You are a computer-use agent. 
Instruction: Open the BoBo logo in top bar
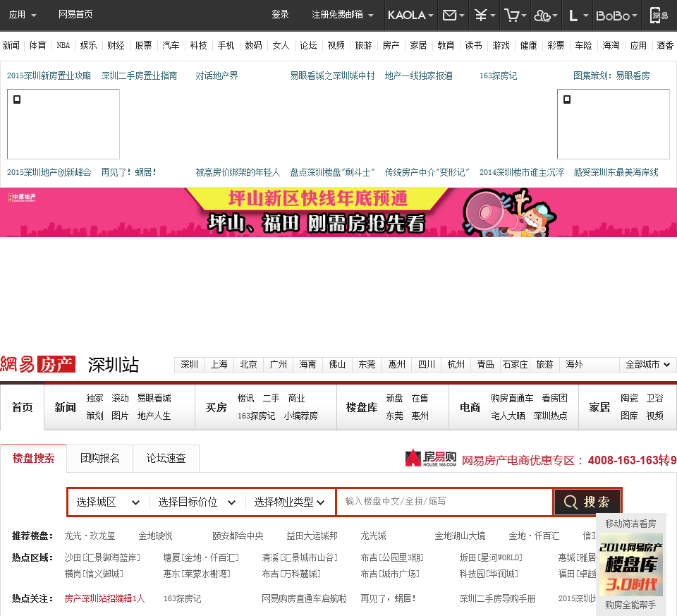click(x=613, y=16)
